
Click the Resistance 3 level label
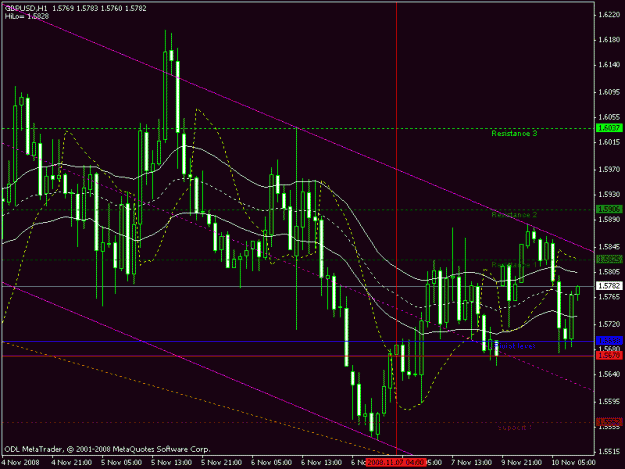click(x=514, y=133)
